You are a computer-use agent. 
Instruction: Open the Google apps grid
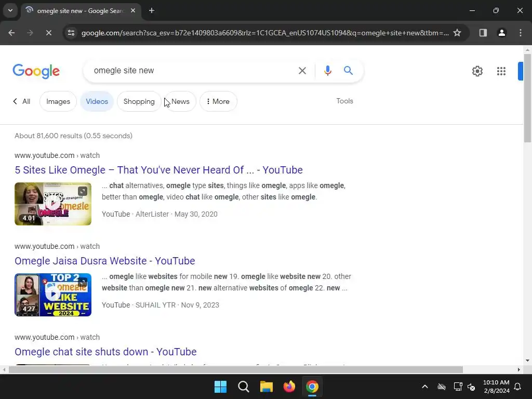click(501, 71)
